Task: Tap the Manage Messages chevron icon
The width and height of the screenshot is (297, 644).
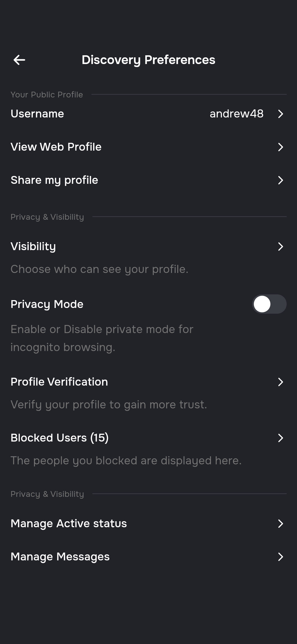Action: 280,557
